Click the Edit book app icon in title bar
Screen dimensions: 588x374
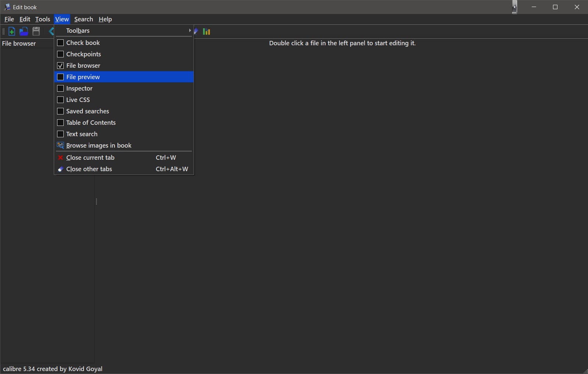click(7, 7)
